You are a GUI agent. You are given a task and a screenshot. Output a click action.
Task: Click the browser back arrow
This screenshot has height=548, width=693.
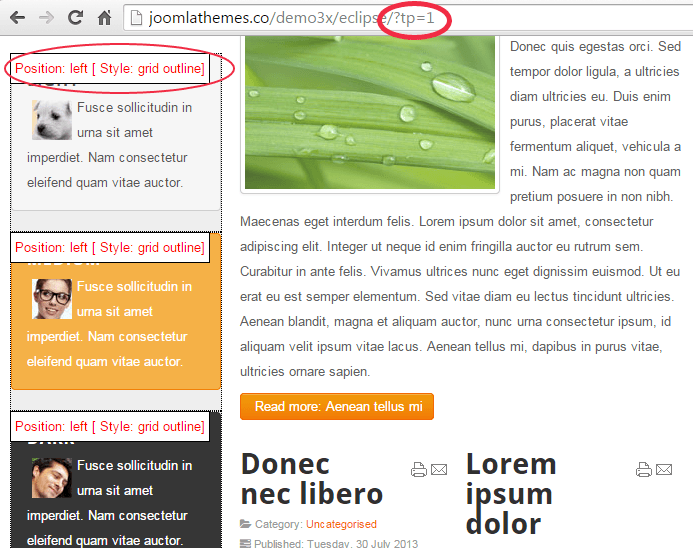point(17,18)
